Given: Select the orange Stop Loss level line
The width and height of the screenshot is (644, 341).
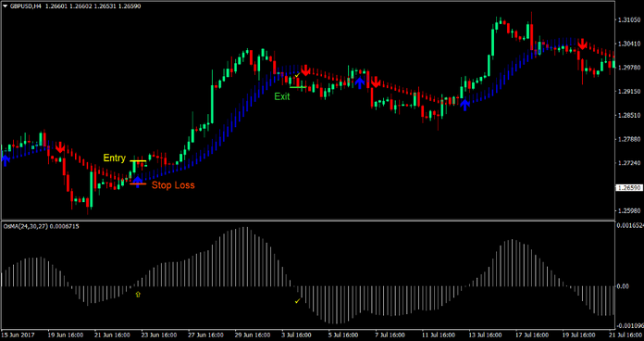Looking at the screenshot, I should (138, 184).
